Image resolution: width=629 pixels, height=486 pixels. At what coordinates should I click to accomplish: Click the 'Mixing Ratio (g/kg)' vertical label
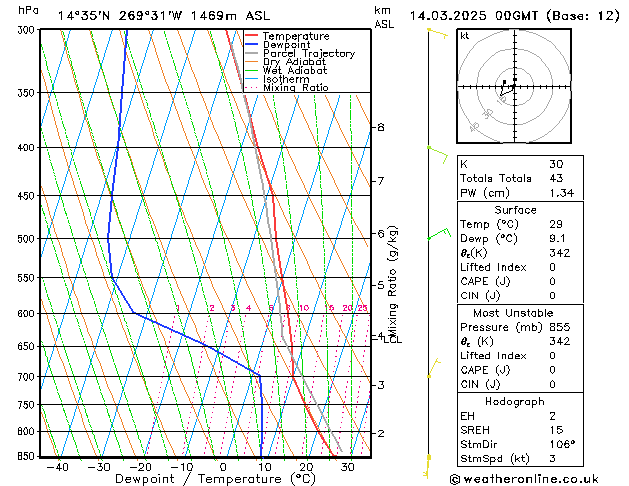tap(392, 283)
